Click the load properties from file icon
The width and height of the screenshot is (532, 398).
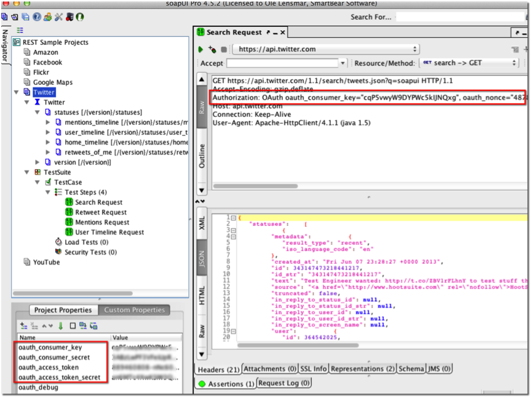pos(83,326)
